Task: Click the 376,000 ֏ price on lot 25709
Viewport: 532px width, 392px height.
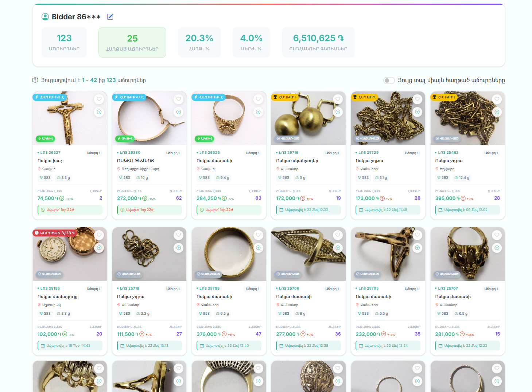Action: coord(209,334)
